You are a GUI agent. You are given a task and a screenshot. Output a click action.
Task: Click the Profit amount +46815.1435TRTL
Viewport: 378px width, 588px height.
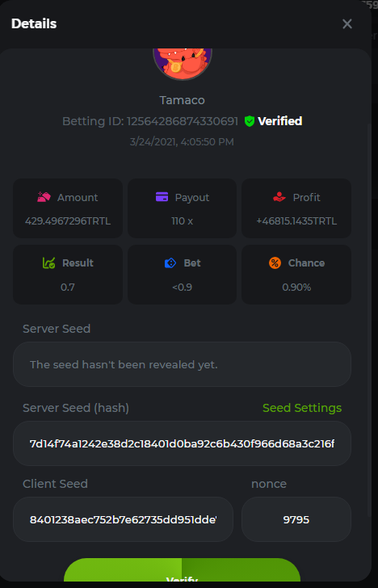pyautogui.click(x=296, y=221)
